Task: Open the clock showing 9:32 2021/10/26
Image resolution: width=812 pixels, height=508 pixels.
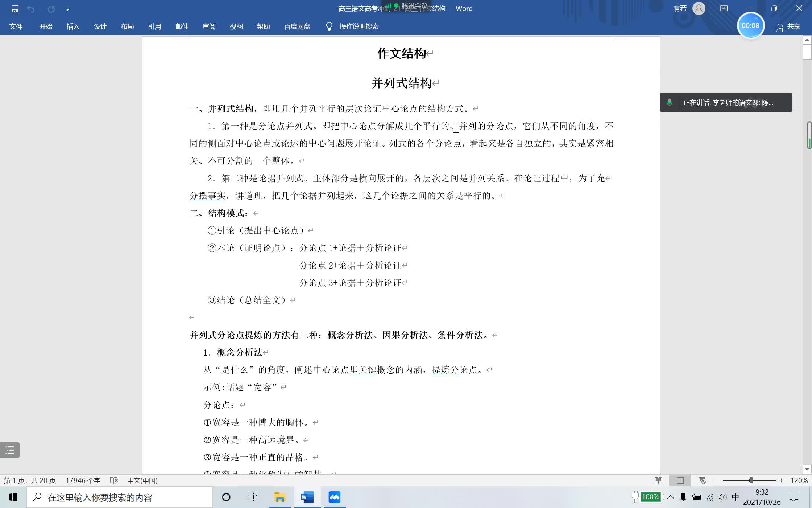Action: (762, 497)
